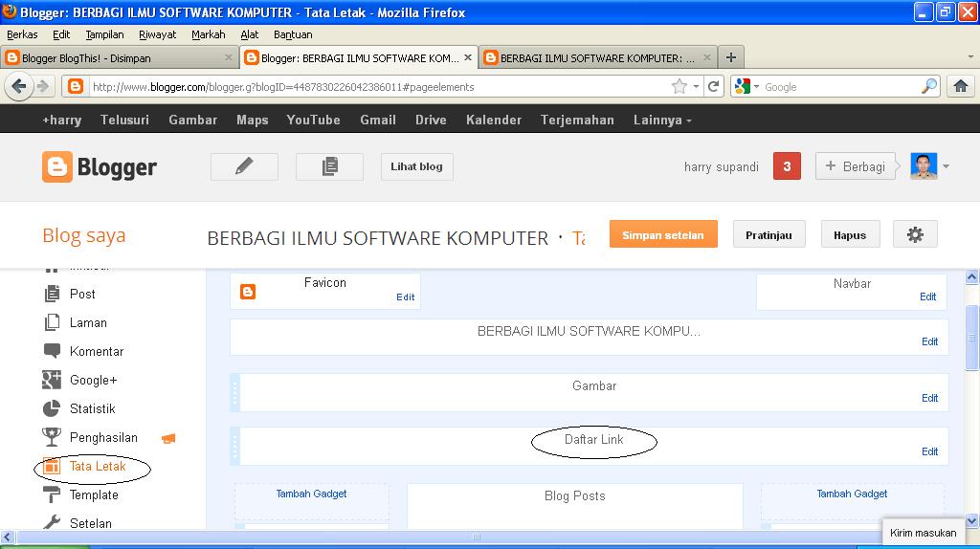This screenshot has height=549, width=980.
Task: Click the Template paint roller icon
Action: point(52,494)
